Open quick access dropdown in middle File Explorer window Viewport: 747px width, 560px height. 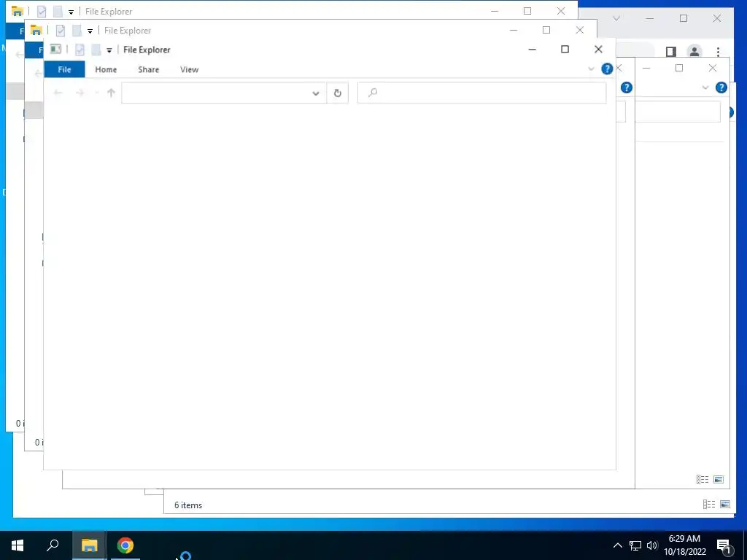[x=90, y=31]
